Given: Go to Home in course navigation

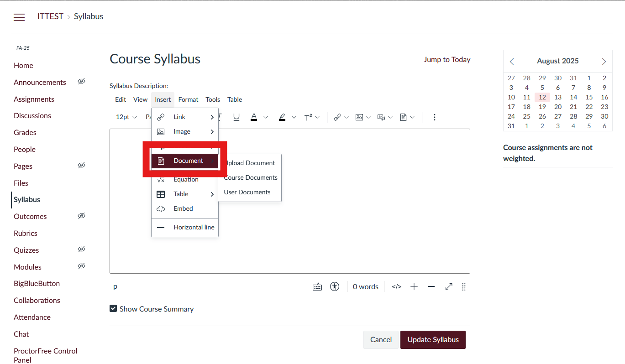Looking at the screenshot, I should [x=23, y=66].
